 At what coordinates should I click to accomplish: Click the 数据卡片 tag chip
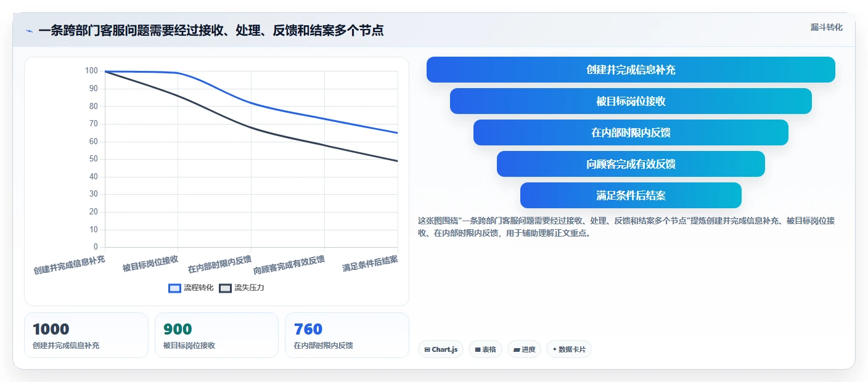pyautogui.click(x=569, y=349)
